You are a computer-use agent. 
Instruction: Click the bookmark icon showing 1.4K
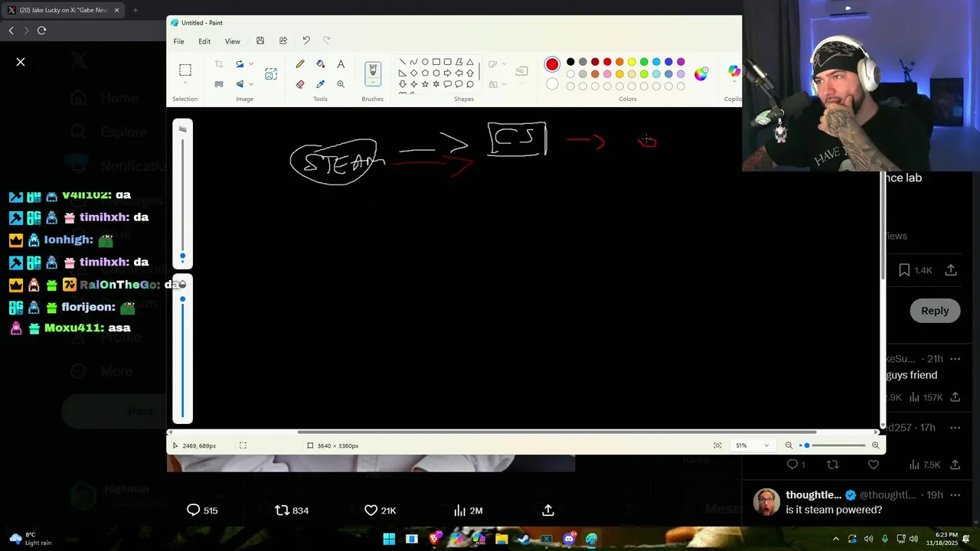click(904, 270)
